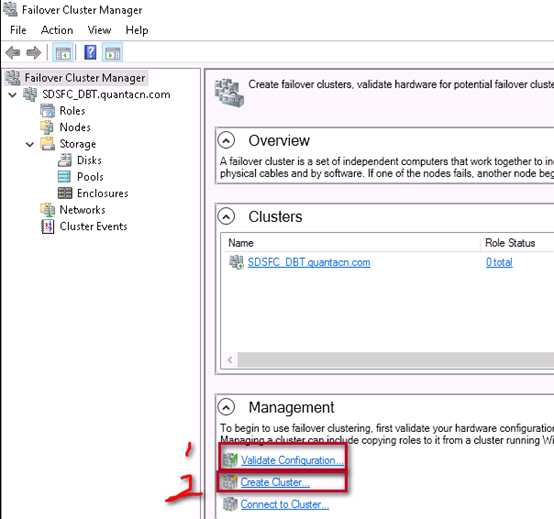Open Cluster Events in the tree

(93, 226)
